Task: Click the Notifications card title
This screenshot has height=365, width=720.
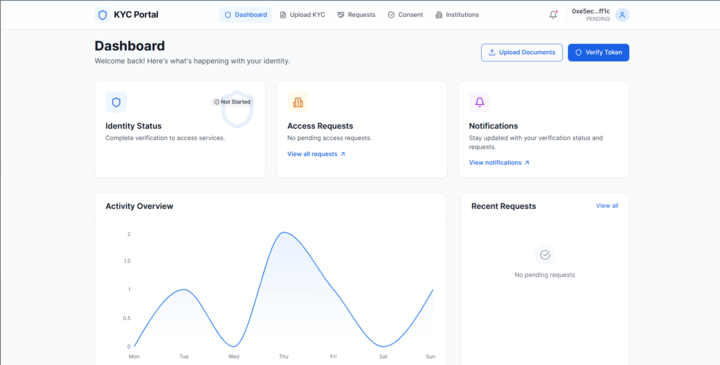Action: 493,126
